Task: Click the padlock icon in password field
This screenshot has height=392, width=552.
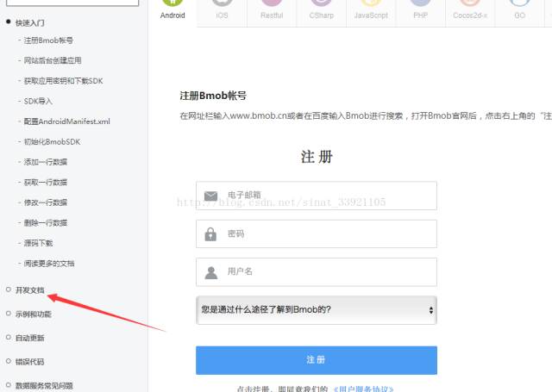Action: point(210,234)
